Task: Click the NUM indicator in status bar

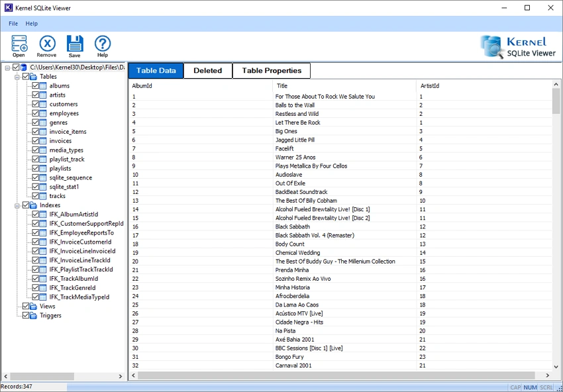Action: [531, 387]
